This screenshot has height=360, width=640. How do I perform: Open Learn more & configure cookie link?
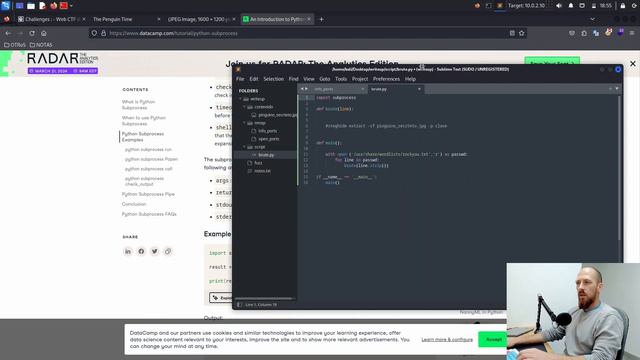click(447, 340)
